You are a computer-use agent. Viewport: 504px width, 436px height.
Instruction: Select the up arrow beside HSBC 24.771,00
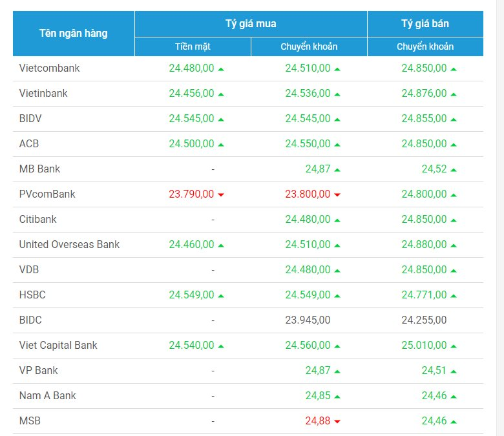454,295
